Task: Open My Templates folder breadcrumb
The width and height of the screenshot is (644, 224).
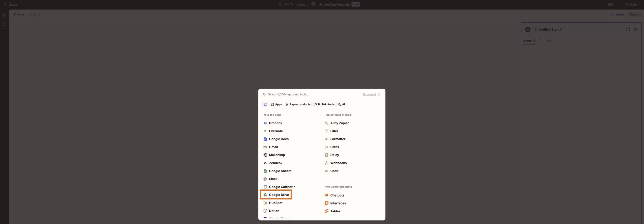Action: tap(292, 5)
